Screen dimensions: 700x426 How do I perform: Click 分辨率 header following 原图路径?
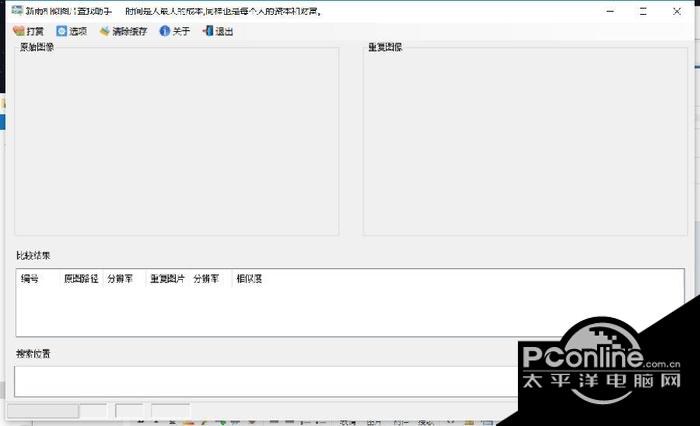point(124,279)
